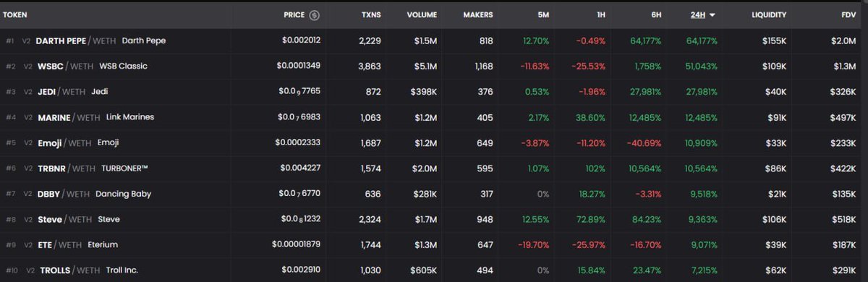
Task: Open 24H sort dropdown arrow
Action: (712, 15)
